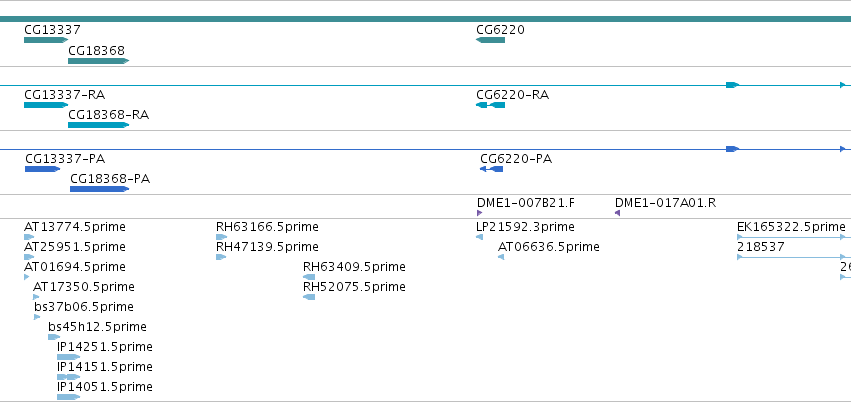Click the CG6220 gene arrow glyph

[491, 40]
